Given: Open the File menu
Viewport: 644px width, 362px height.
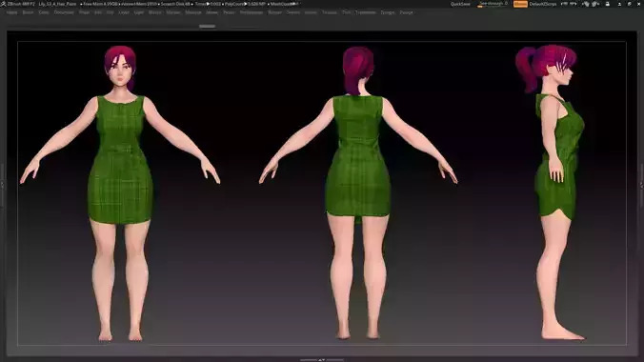Looking at the screenshot, I should tap(111, 12).
